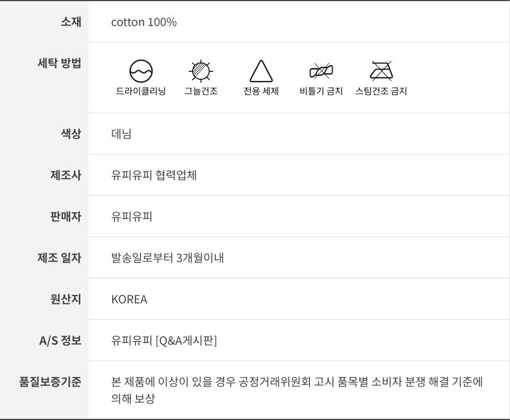Click the KOREA origin value
This screenshot has height=420, width=510.
coord(129,299)
